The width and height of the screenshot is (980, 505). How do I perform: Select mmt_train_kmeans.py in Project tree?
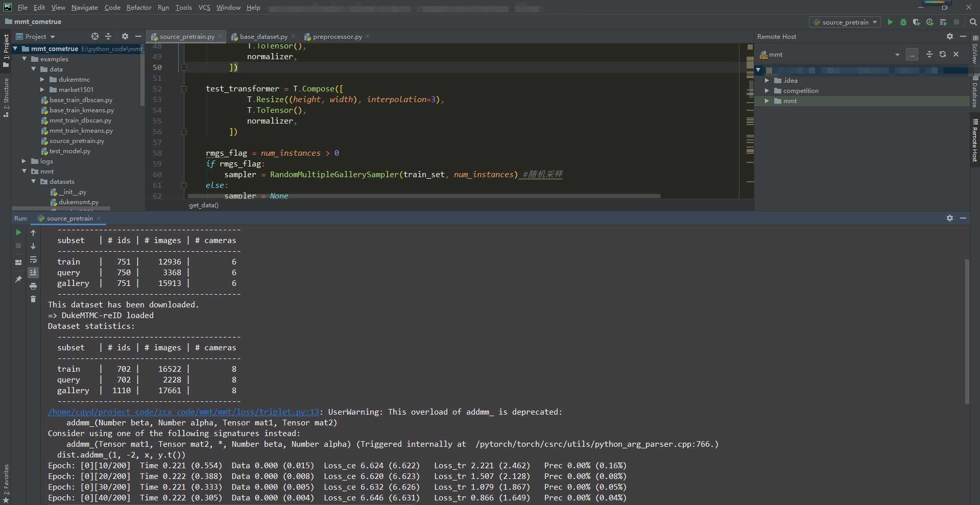tap(81, 130)
